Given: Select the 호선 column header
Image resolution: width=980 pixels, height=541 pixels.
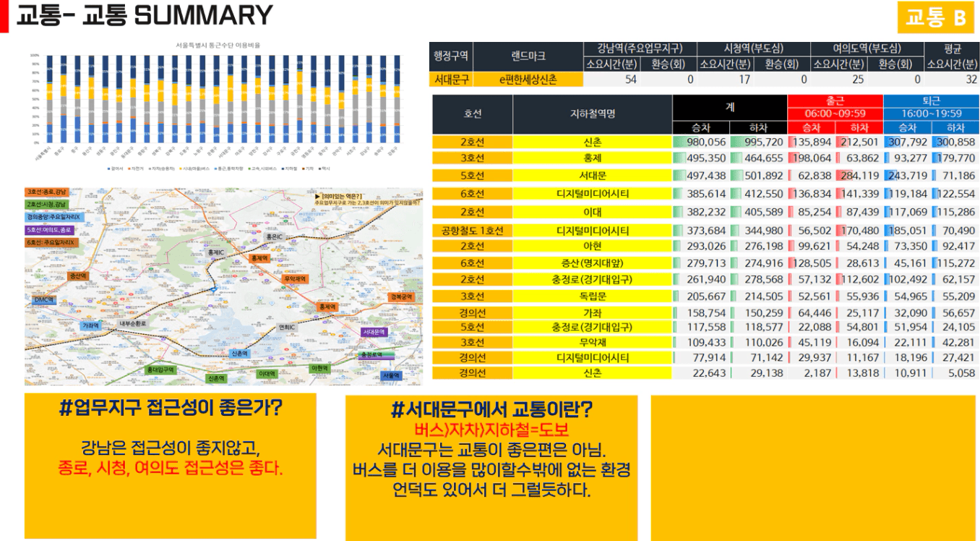Looking at the screenshot, I should click(472, 114).
